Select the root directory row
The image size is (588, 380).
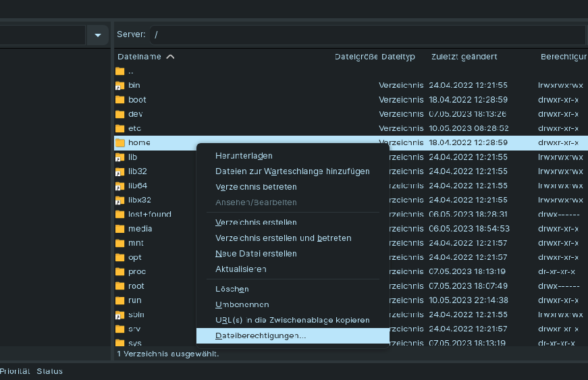click(136, 286)
